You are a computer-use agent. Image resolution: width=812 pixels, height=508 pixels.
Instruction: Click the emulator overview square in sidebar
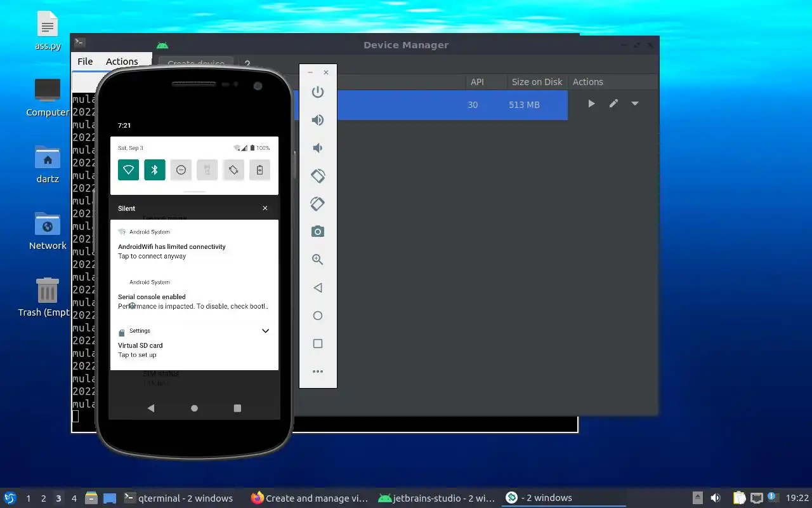[x=318, y=344]
